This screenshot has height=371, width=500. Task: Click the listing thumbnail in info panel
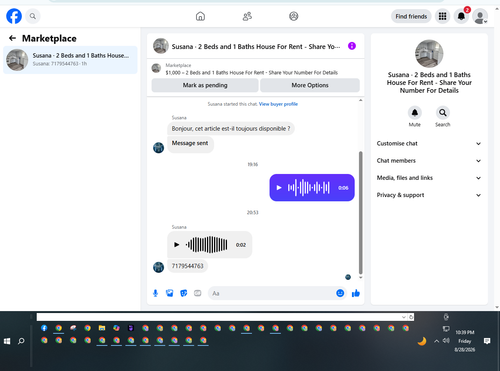coord(429,54)
